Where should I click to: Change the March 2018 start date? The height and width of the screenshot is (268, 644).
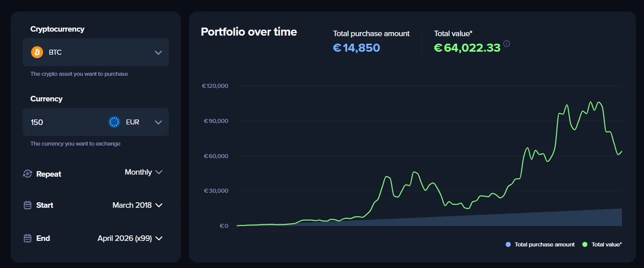click(137, 205)
